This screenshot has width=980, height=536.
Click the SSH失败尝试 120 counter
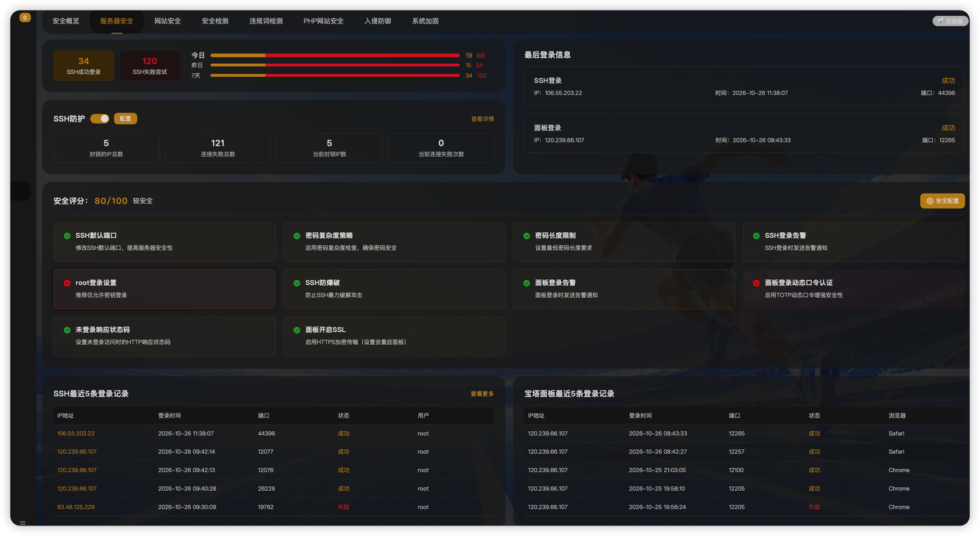149,65
